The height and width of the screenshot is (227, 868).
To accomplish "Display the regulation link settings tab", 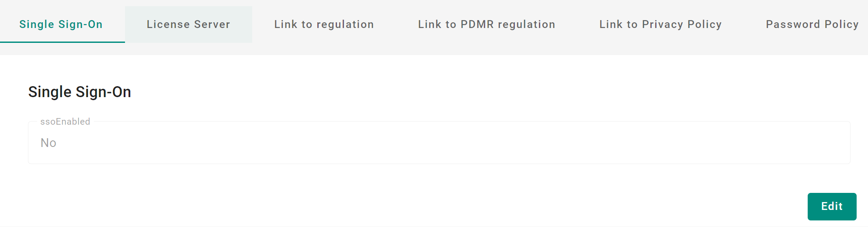I will coord(324,24).
